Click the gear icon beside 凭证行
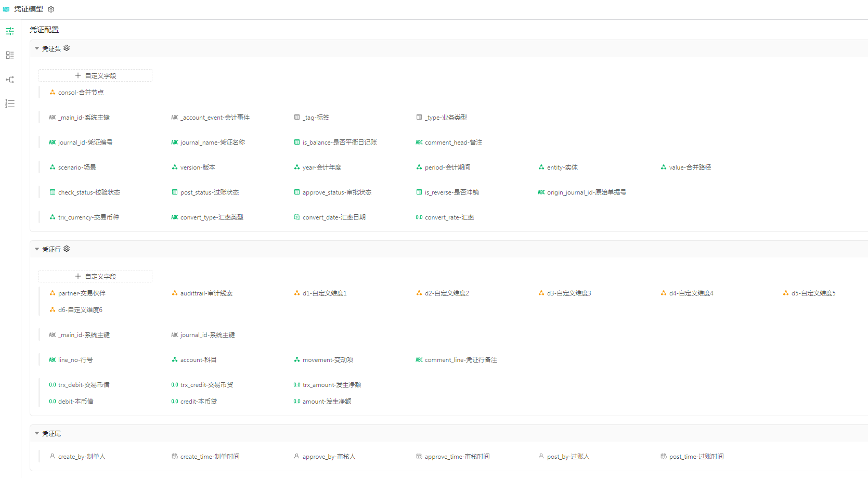 (67, 249)
